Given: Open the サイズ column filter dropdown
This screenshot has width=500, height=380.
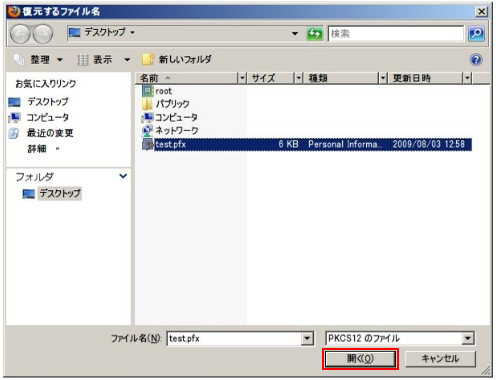Looking at the screenshot, I should tap(298, 78).
